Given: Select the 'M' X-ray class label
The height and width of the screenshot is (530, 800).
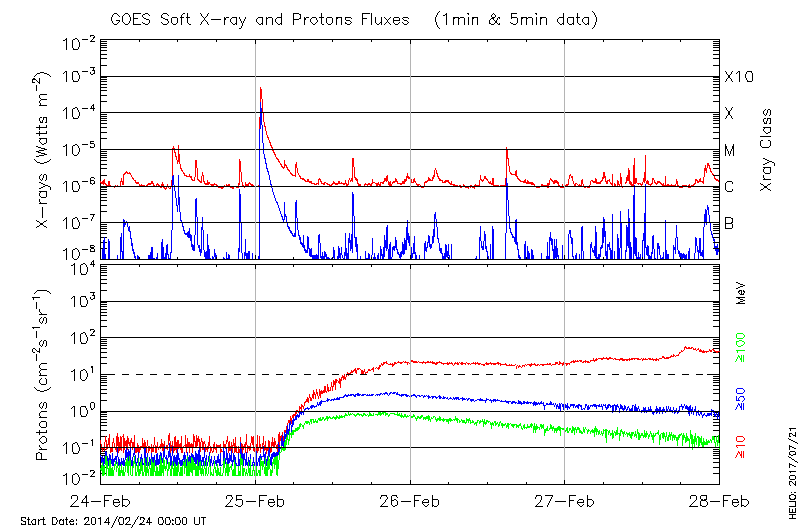Looking at the screenshot, I should click(x=730, y=150).
